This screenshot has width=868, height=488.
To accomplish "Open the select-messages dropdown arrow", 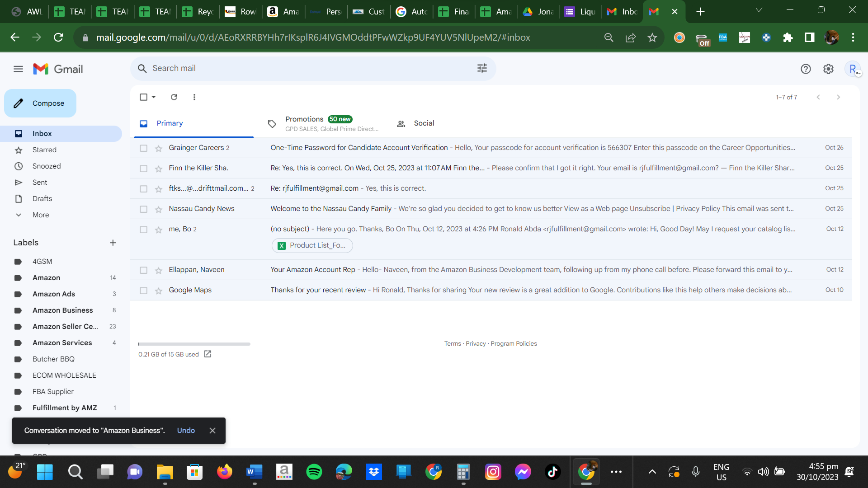I will [154, 97].
